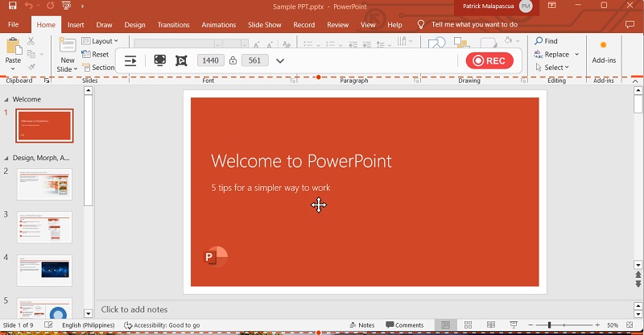The height and width of the screenshot is (335, 644).
Task: Open the Comments pane icon in the ribbon corner
Action: pos(630,25)
